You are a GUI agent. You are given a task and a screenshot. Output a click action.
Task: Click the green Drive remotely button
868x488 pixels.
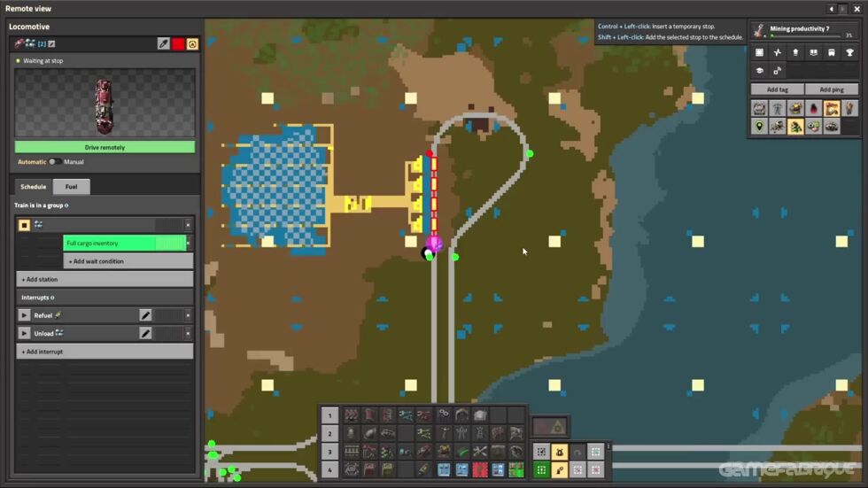(x=105, y=147)
